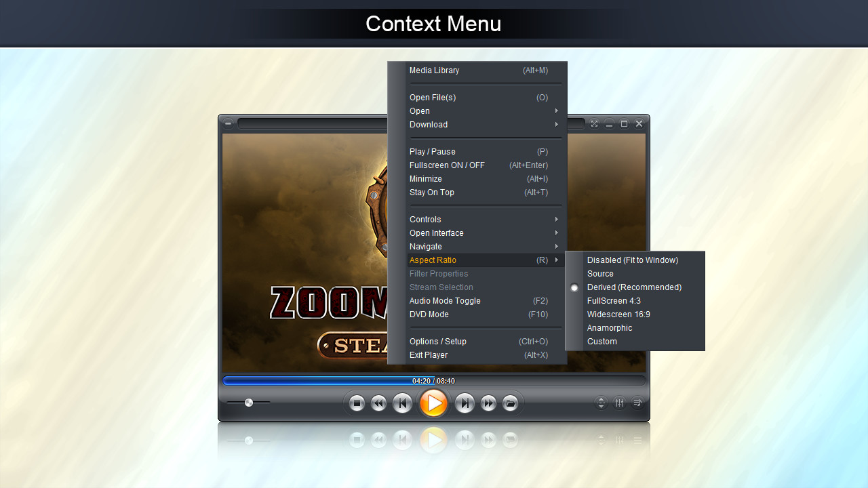
Task: Click Exit Player in the context menu
Action: [428, 354]
